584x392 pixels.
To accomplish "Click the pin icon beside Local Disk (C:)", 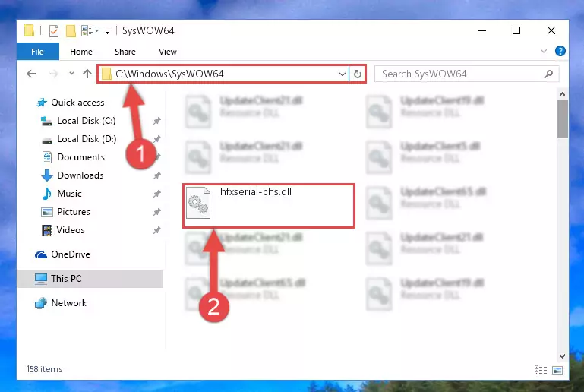I will click(x=156, y=121).
